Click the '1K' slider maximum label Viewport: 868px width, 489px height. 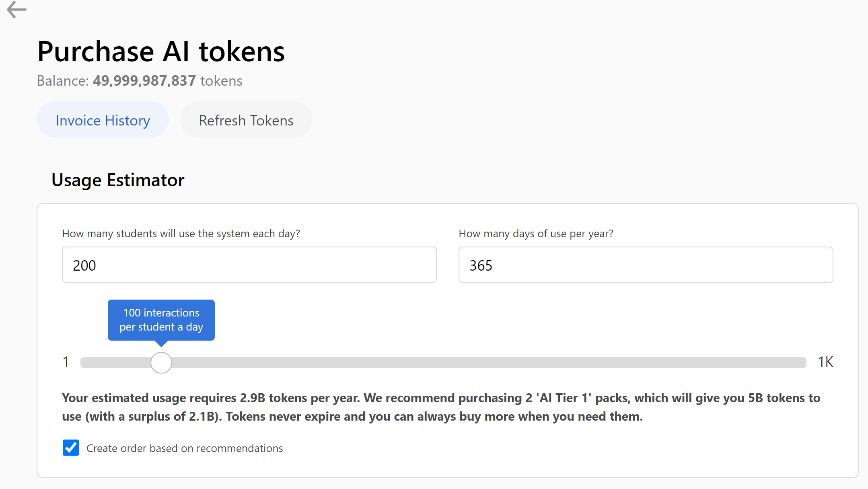click(825, 362)
